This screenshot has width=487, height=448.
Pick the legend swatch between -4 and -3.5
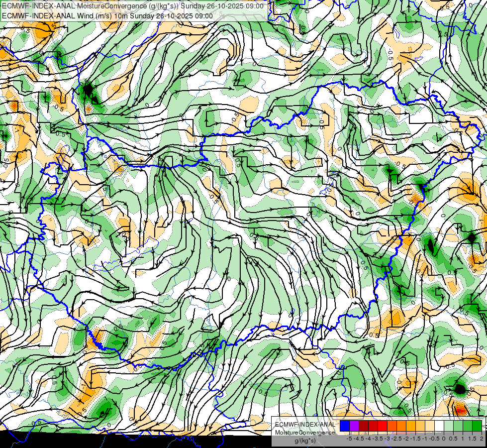pos(373,426)
